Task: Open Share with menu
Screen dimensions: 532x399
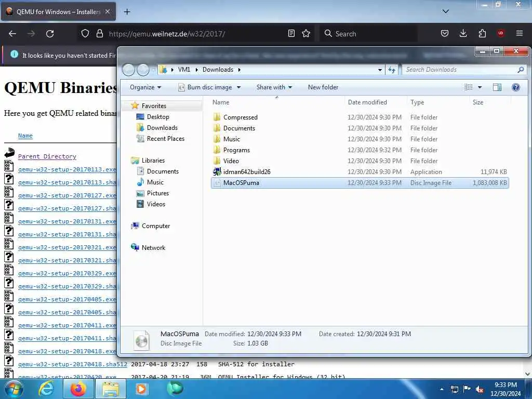Action: [x=274, y=87]
